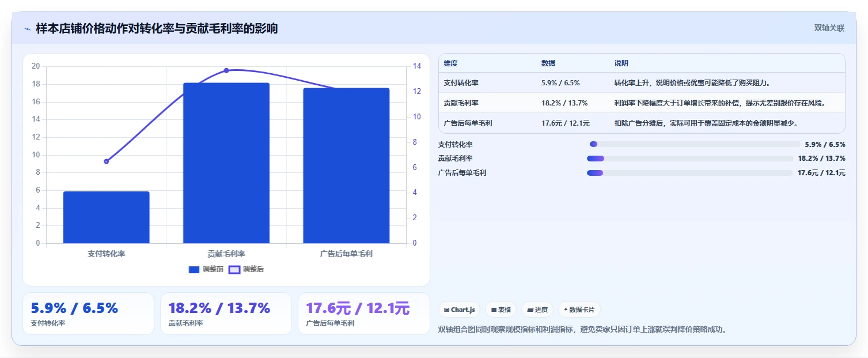Screen dimensions: 868x358
Task: Click the 说明 column header in the table
Action: click(621, 63)
